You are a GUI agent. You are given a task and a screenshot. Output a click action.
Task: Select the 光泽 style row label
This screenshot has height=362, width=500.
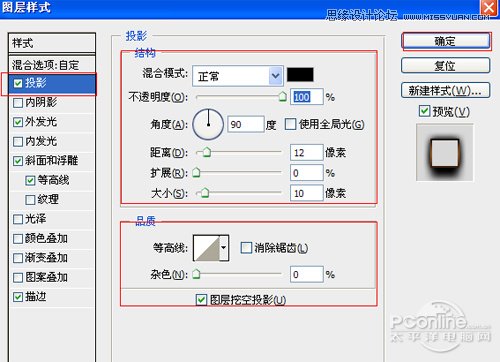[x=36, y=219]
